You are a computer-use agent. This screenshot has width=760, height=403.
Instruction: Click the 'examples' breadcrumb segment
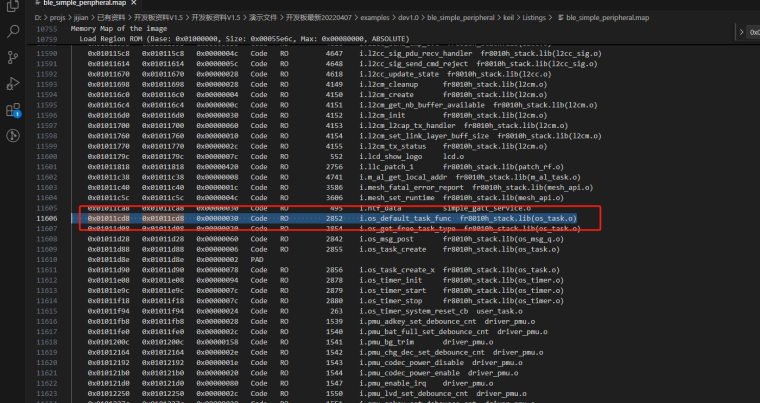(x=375, y=17)
